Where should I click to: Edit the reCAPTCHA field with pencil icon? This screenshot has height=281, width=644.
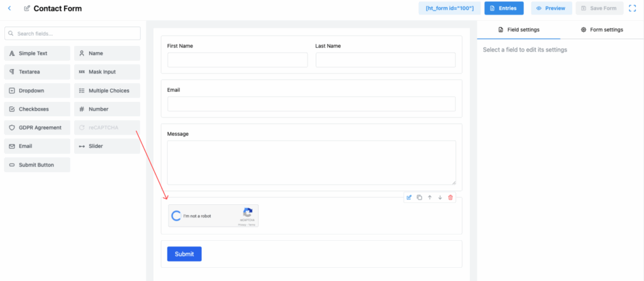point(409,197)
